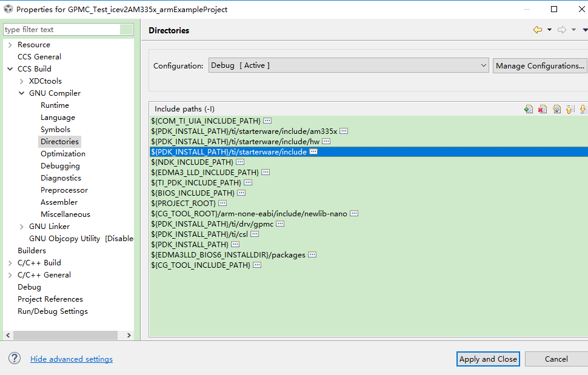588x375 pixels.
Task: Collapse the GNU Compiler tree node
Action: (22, 93)
